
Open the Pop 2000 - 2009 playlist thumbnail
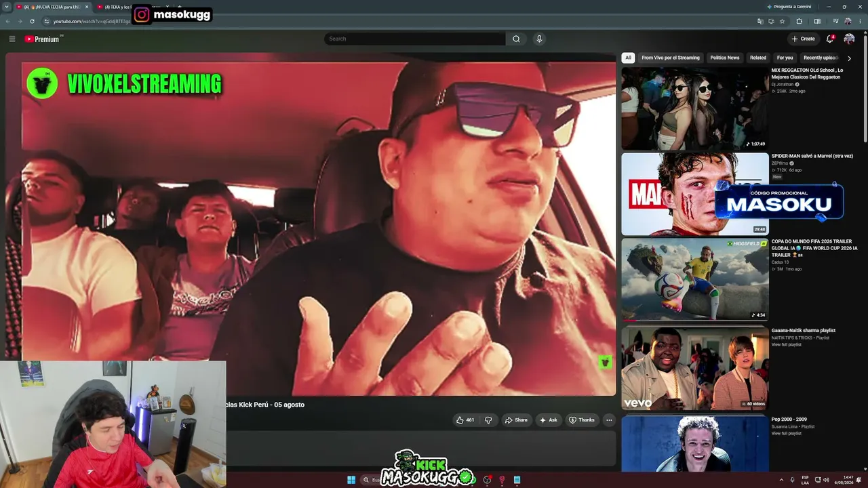(695, 443)
